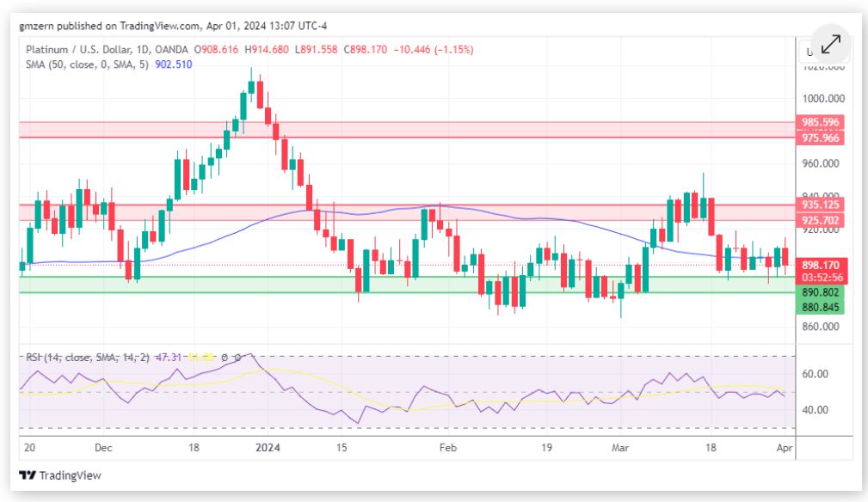Screen dimensions: 868x502
Task: Click the 935.125 price label
Action: [x=820, y=205]
